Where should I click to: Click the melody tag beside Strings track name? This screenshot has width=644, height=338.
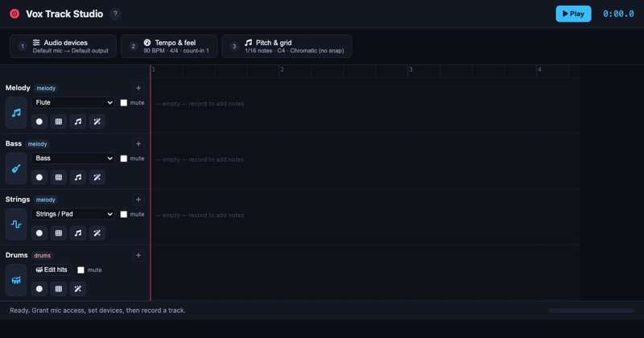click(x=46, y=200)
